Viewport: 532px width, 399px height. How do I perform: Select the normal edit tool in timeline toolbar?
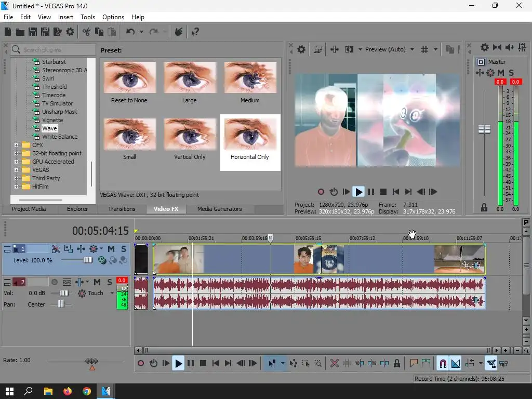click(x=272, y=363)
